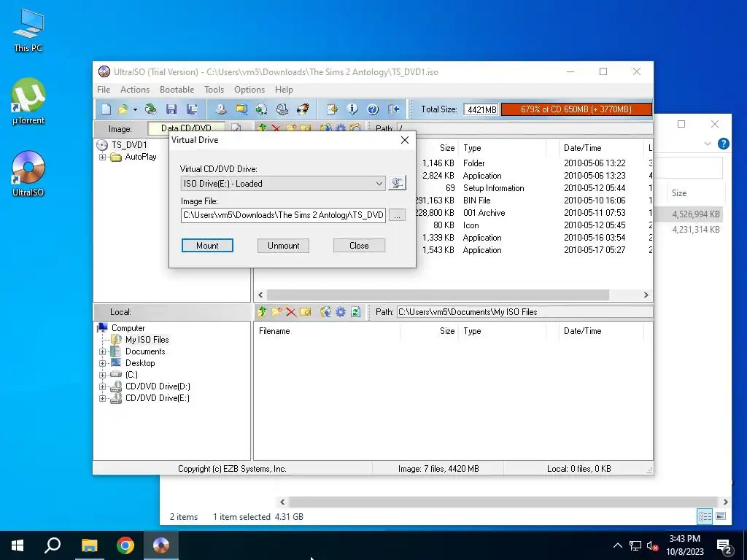Expand the AutoPlay folder tree node
The height and width of the screenshot is (560, 747).
pyautogui.click(x=102, y=157)
